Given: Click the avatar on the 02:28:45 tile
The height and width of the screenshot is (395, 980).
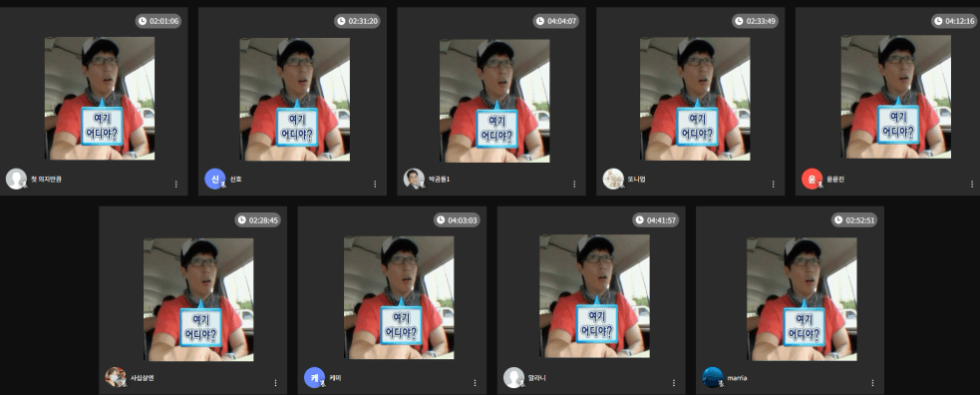Looking at the screenshot, I should click(x=116, y=377).
